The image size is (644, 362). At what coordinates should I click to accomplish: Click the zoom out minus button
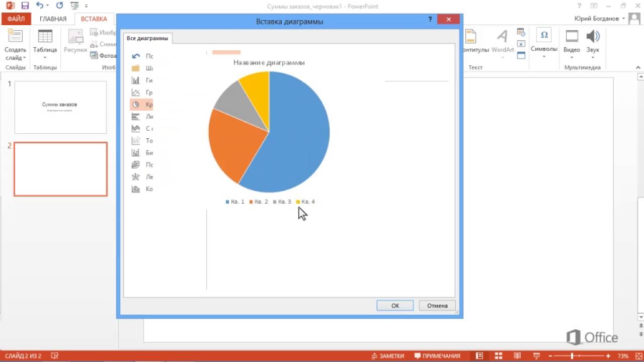[551, 356]
